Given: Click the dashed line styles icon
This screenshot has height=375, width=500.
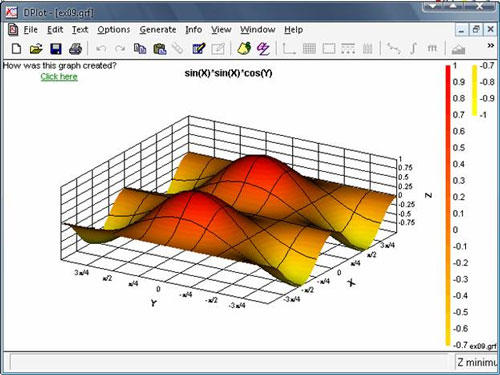Looking at the screenshot, I should (x=348, y=49).
